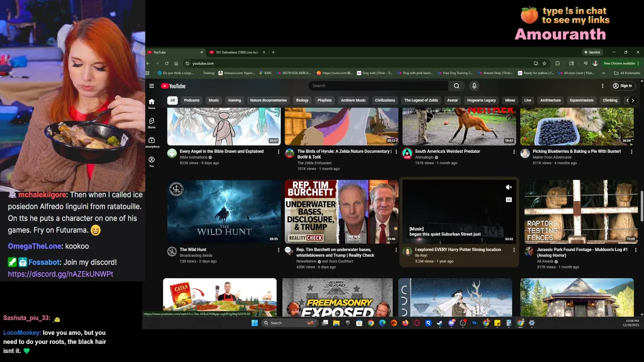This screenshot has width=644, height=362.
Task: Open The Wild Hunt video thumbnail
Action: pyautogui.click(x=224, y=212)
